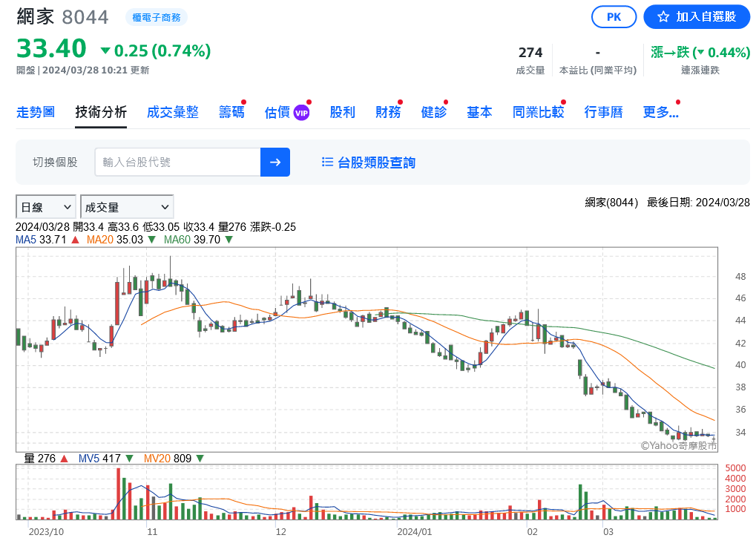Image resolution: width=756 pixels, height=538 pixels.
Task: Click the star icon in 加入自選股
Action: 663,17
